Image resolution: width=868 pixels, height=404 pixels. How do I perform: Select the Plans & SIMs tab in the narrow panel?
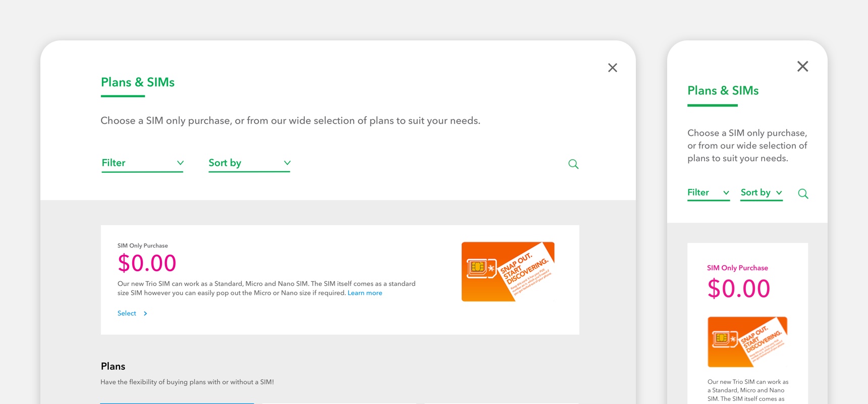tap(723, 91)
